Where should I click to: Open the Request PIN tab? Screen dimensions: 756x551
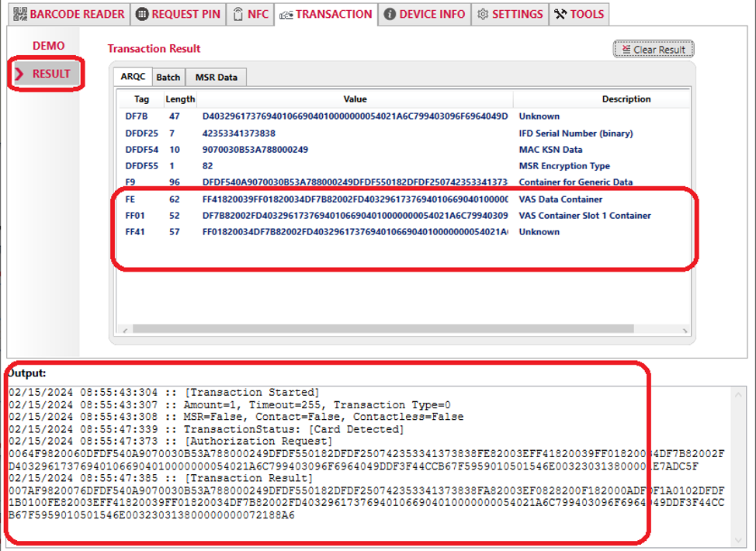point(178,15)
